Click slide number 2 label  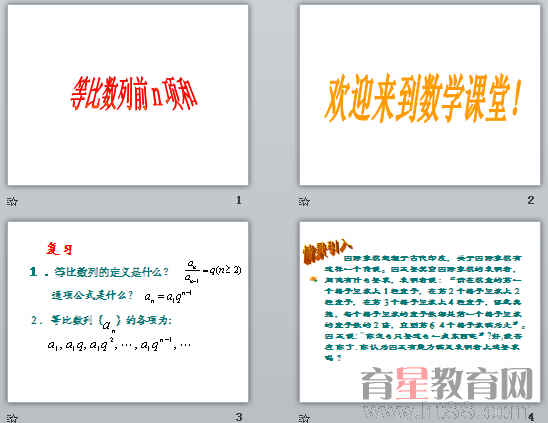pos(531,200)
